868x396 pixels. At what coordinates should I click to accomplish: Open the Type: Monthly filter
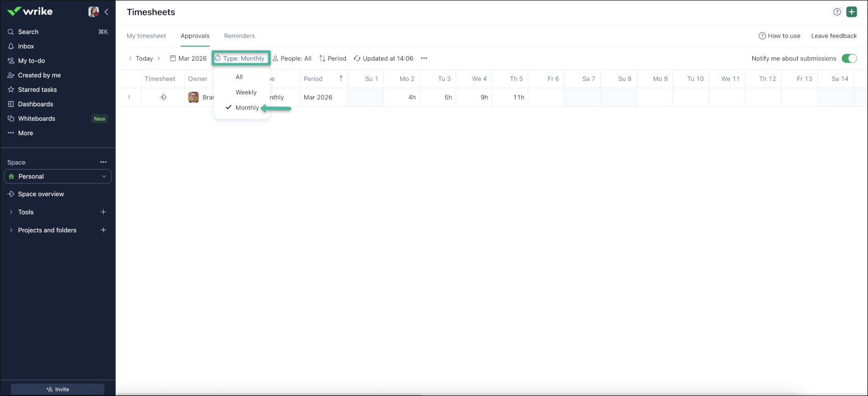tap(241, 58)
